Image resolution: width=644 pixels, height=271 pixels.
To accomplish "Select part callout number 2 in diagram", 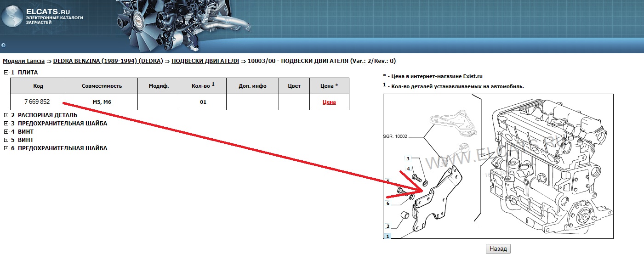I will pos(388,226).
